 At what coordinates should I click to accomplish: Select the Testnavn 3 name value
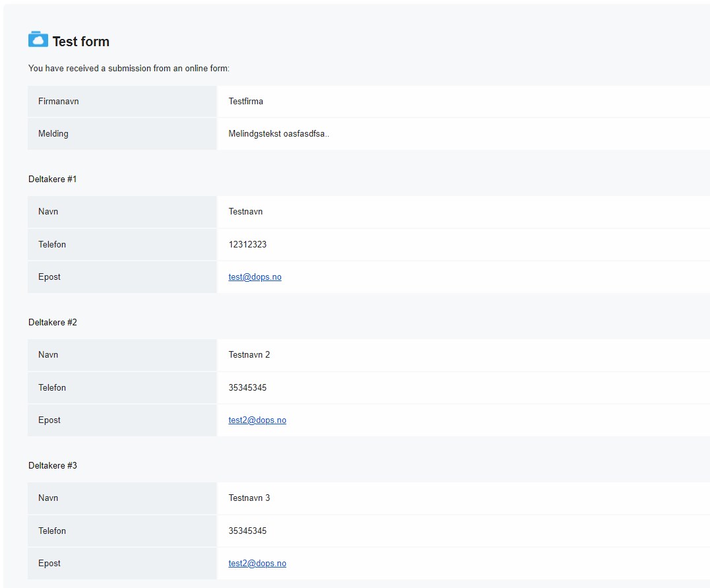click(249, 498)
